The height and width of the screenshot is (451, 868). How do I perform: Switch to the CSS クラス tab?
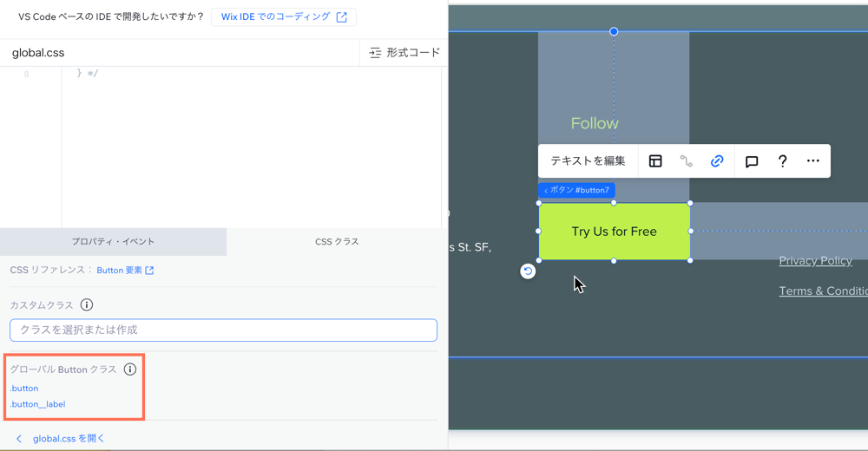337,242
